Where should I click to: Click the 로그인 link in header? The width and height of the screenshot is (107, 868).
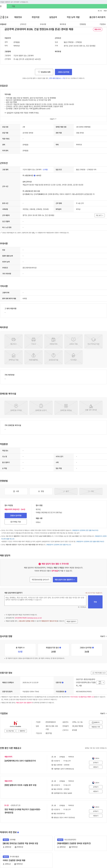[100, 11]
